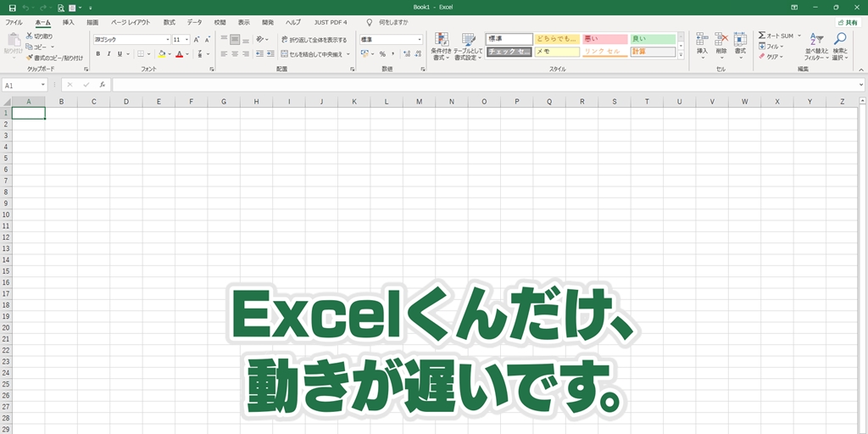Image resolution: width=868 pixels, height=434 pixels.
Task: Switch to the JUST PDF 4 tab
Action: click(x=331, y=23)
